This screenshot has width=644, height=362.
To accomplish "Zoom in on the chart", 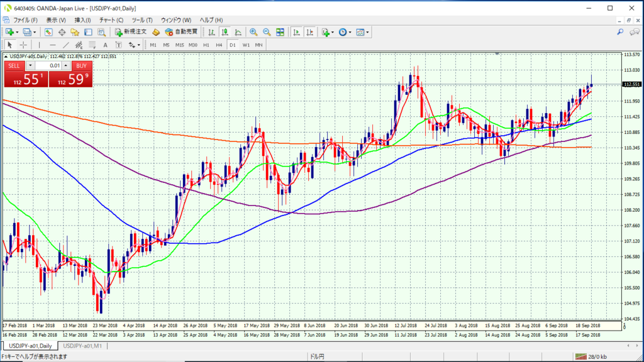I will (x=253, y=32).
